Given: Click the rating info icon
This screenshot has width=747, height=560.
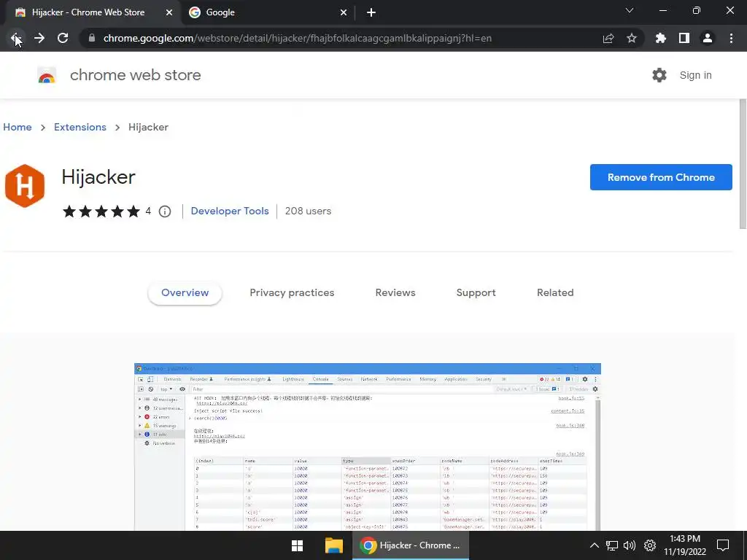Looking at the screenshot, I should click(165, 211).
